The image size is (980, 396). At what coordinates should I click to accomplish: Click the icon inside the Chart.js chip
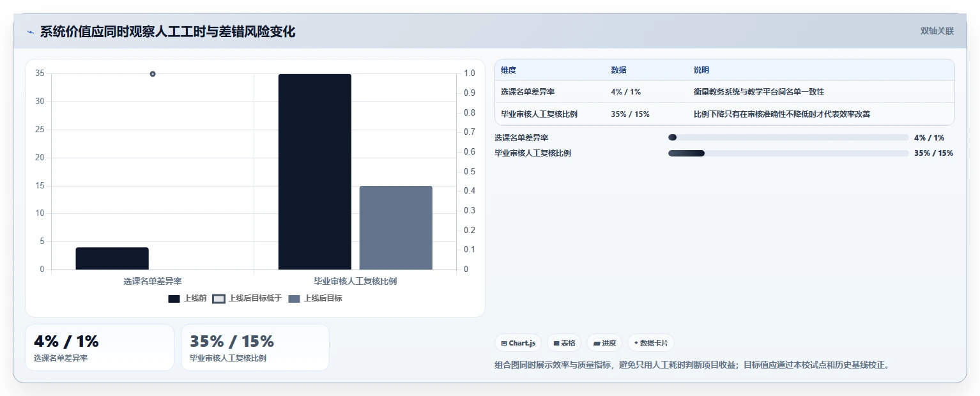click(x=504, y=344)
